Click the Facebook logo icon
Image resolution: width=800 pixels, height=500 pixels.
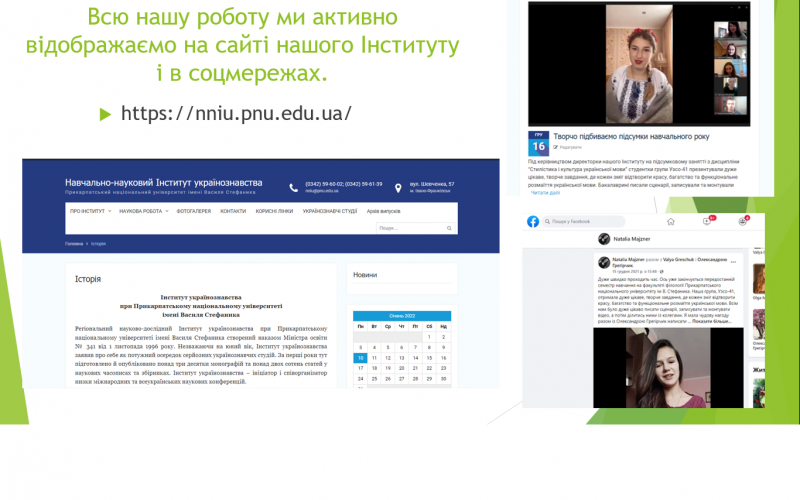[x=533, y=221]
